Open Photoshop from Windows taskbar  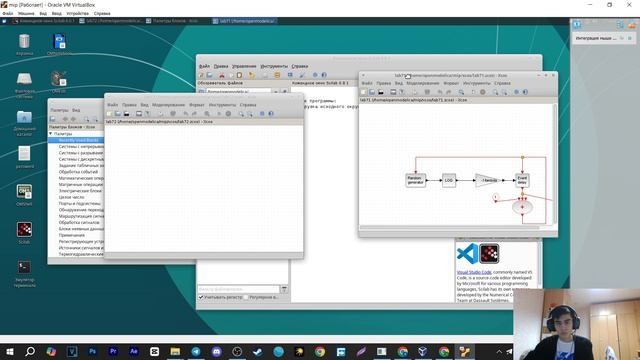tap(93, 352)
